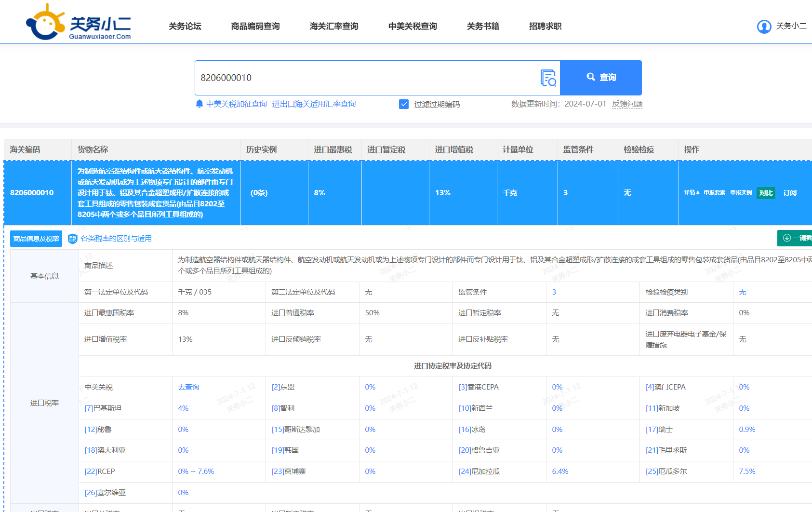Click 申报要素 in the result row
This screenshot has width=812, height=512.
click(x=714, y=192)
